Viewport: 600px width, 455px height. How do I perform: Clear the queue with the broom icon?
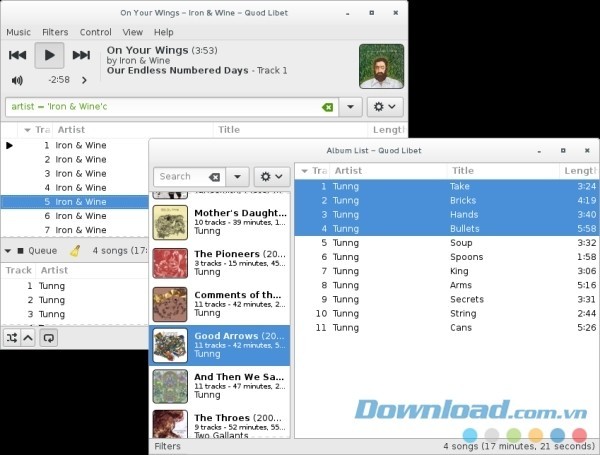tap(75, 251)
